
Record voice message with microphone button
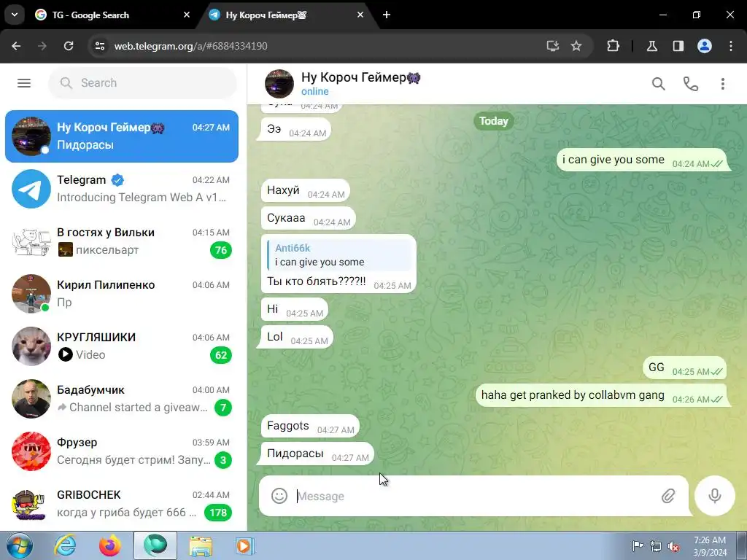click(715, 496)
